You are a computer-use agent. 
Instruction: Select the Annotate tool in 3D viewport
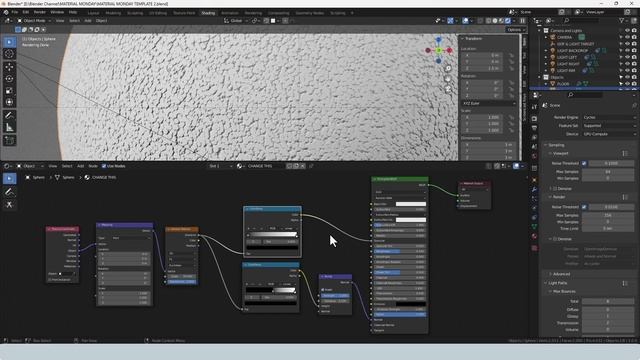[x=9, y=115]
